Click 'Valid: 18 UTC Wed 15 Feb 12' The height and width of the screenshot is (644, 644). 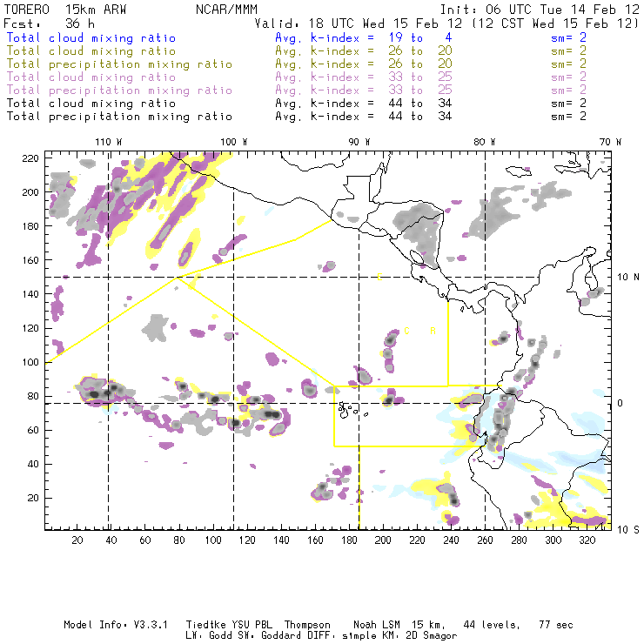click(x=359, y=23)
